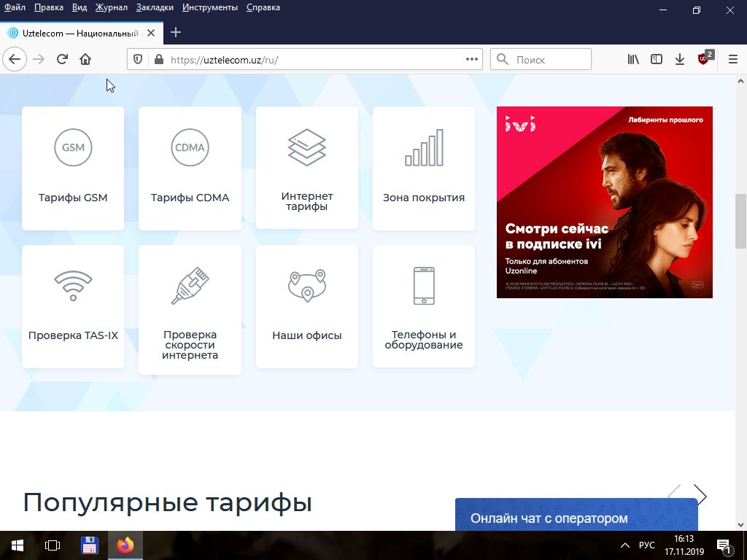Show hidden system tray icons
This screenshot has width=747, height=560.
pos(625,545)
